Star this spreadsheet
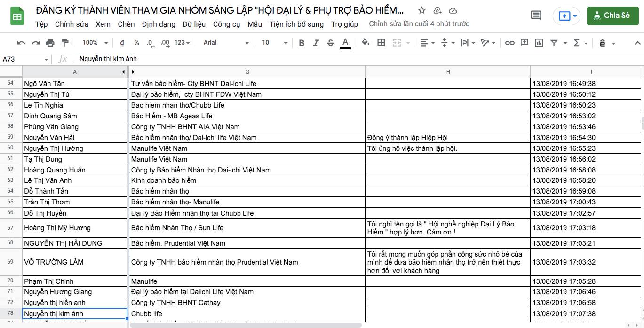Screen dimensions: 644x328 (x=422, y=10)
